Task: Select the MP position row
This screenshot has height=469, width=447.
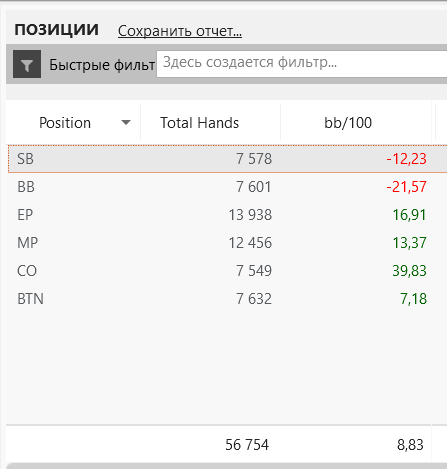Action: pos(227,243)
